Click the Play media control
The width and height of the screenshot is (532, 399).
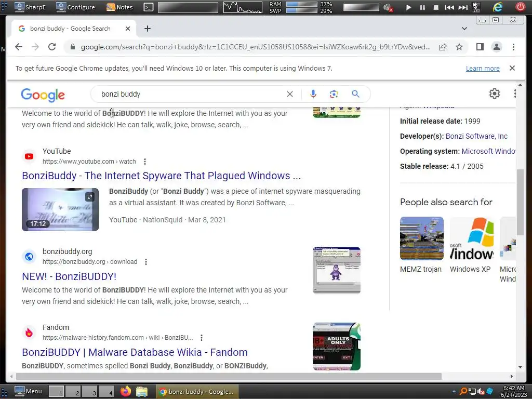point(408,7)
